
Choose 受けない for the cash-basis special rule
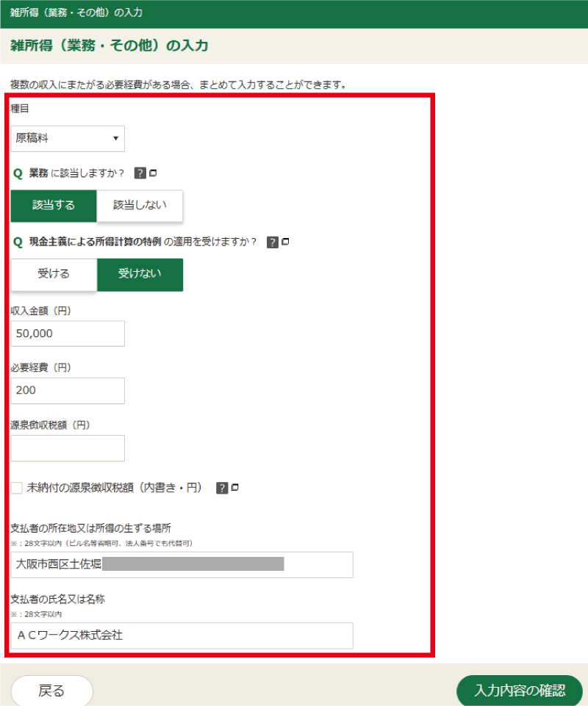pyautogui.click(x=140, y=275)
